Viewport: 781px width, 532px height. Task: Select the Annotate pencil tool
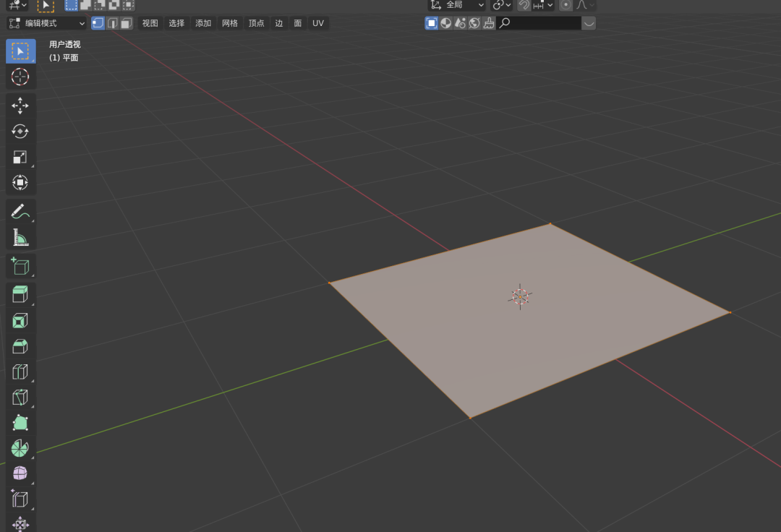[20, 212]
